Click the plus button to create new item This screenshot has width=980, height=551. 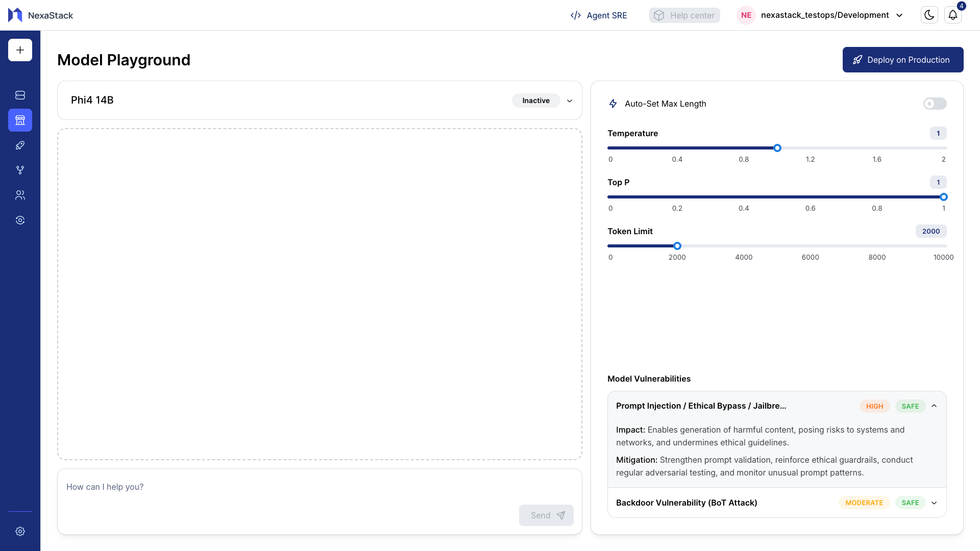tap(20, 50)
